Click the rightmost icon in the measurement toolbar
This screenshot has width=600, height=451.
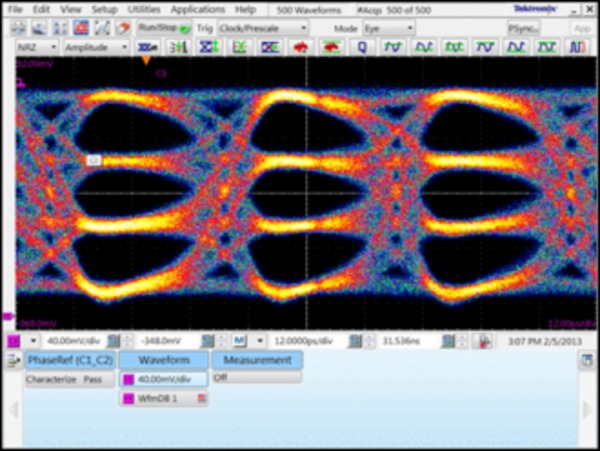point(578,47)
